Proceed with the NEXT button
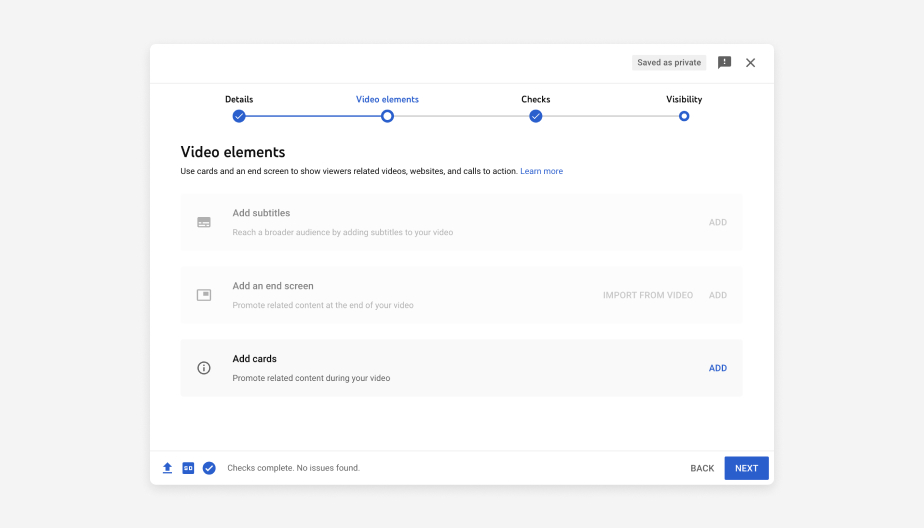The image size is (924, 528). pos(746,468)
